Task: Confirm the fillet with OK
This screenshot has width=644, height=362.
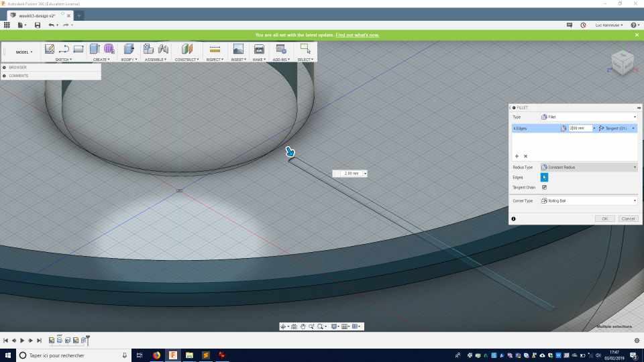Action: coord(604,219)
